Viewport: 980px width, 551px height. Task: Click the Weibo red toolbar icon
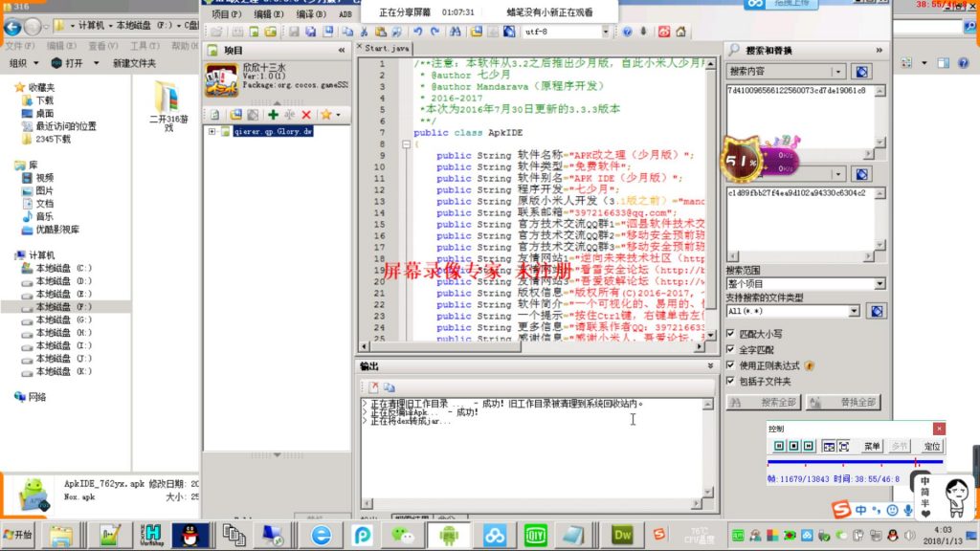point(664,32)
